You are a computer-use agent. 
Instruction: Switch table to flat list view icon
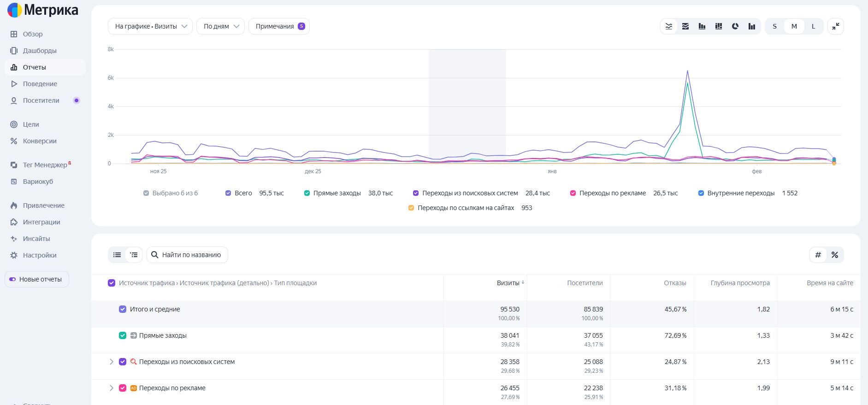click(x=117, y=255)
